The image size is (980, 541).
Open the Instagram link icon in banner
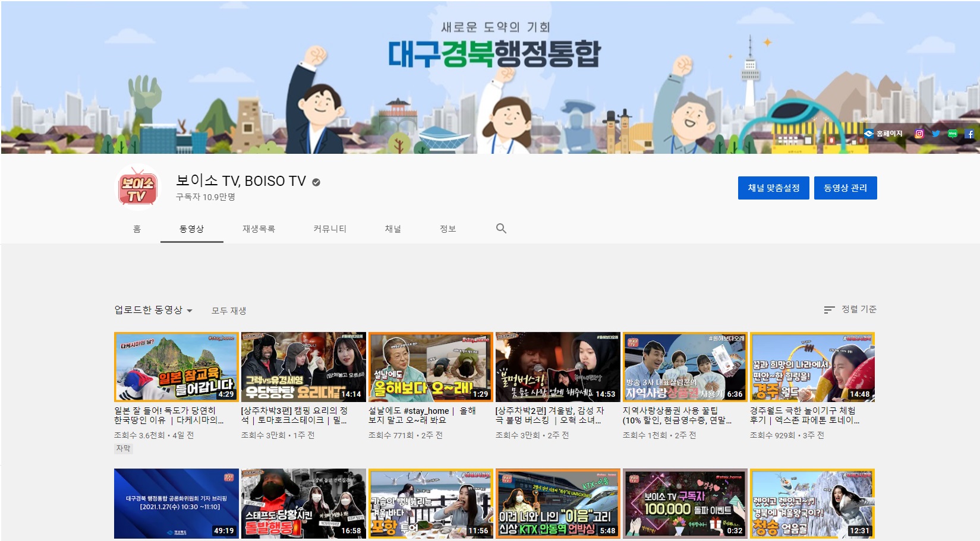[919, 134]
